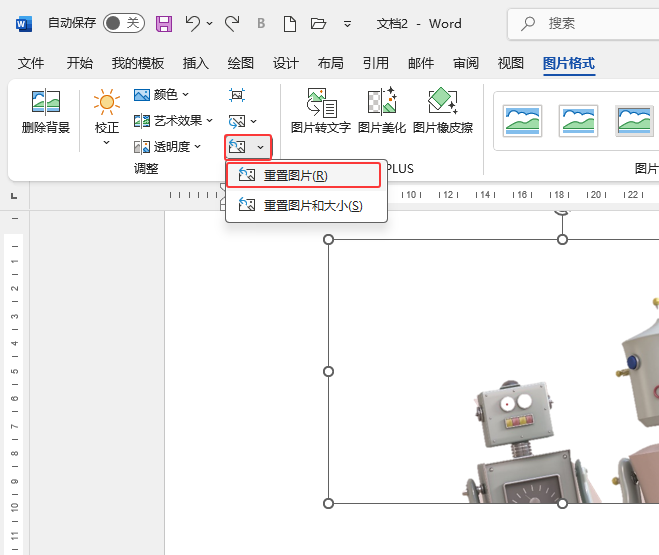This screenshot has width=659, height=555.
Task: Click the picture's top-middle sizing handle
Action: 562,239
